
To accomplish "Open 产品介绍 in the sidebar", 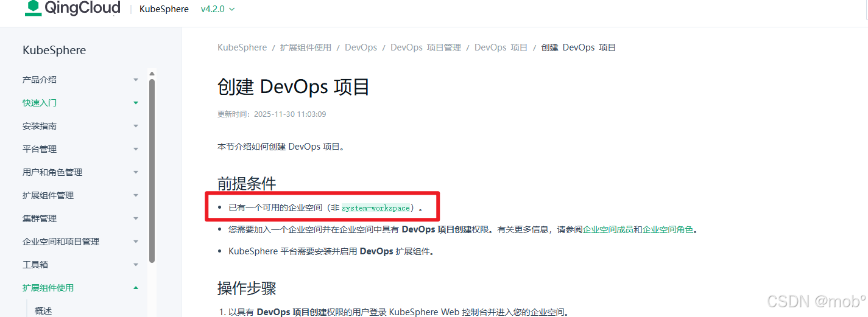I will pos(40,80).
